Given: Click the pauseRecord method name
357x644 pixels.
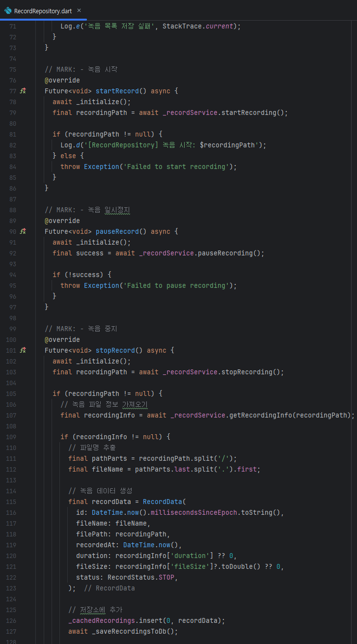Looking at the screenshot, I should coord(117,231).
